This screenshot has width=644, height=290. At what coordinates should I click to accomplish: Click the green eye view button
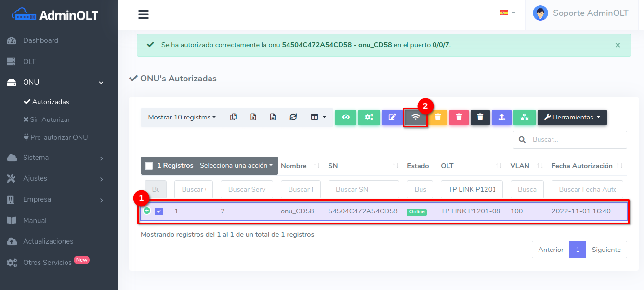[346, 118]
